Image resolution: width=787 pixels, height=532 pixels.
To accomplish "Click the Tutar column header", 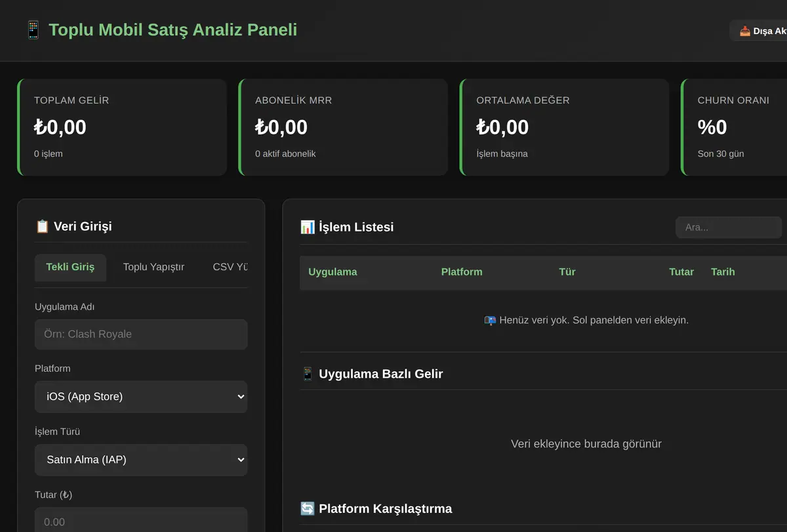I will tap(681, 272).
